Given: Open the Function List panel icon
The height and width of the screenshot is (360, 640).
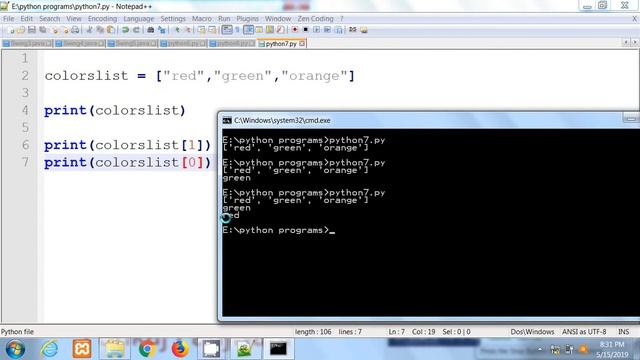Looking at the screenshot, I should point(280,30).
